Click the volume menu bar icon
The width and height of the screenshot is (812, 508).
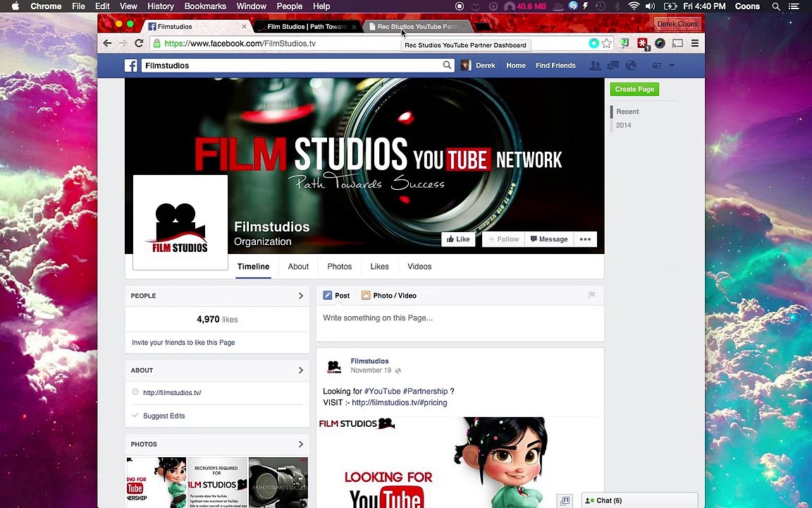(x=651, y=6)
